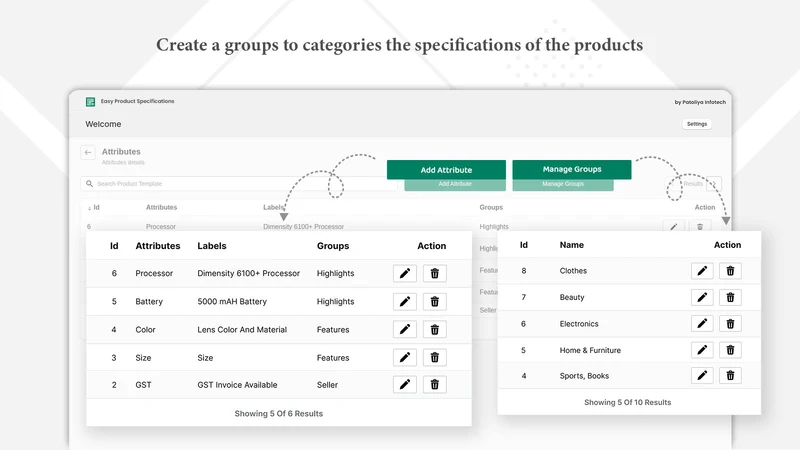
Task: Edit the Battery attribute row
Action: point(405,302)
